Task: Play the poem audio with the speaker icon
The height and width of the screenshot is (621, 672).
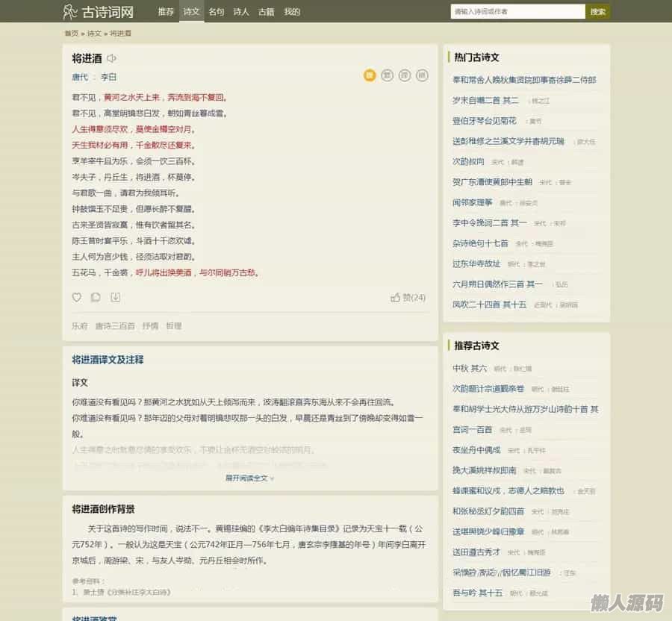Action: pos(112,58)
